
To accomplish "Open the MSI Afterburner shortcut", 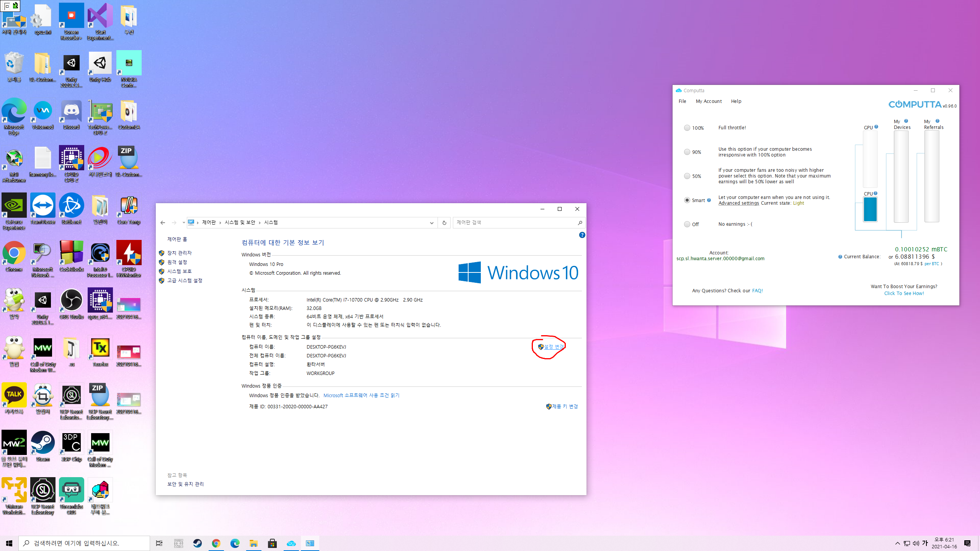I will (x=14, y=165).
